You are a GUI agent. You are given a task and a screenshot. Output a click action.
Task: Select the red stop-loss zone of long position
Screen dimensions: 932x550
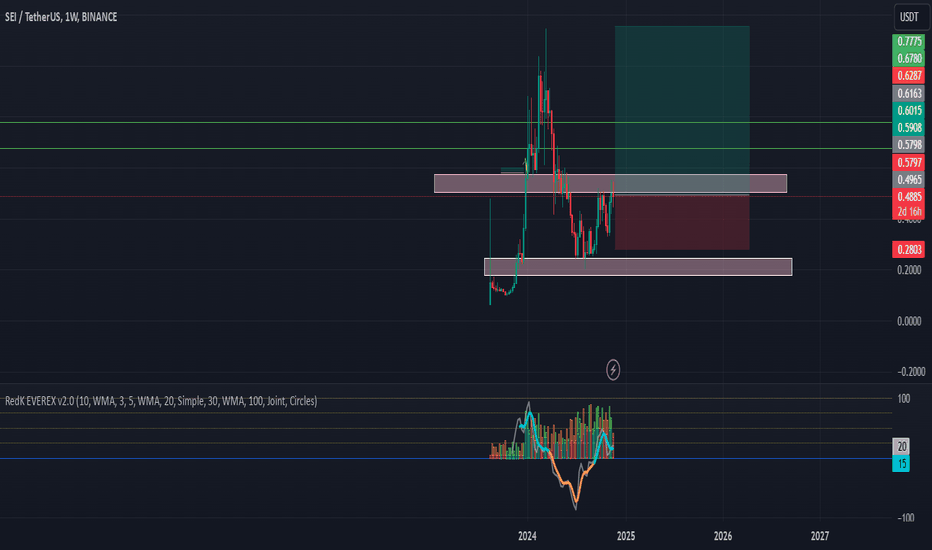(682, 222)
